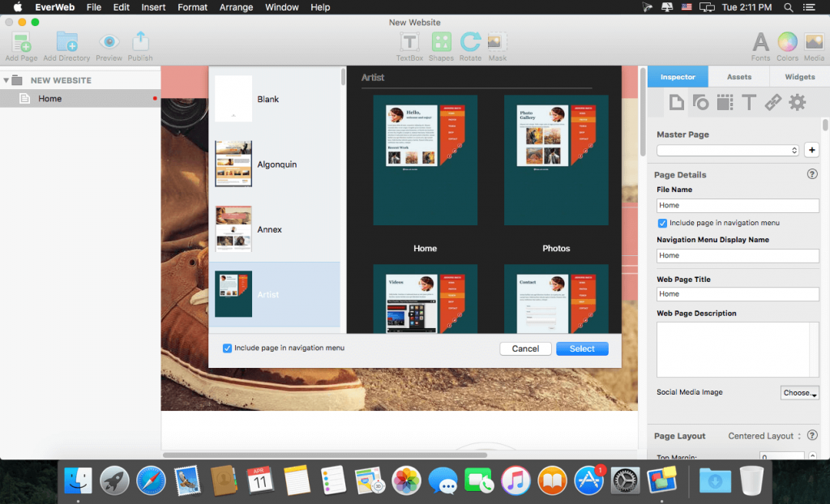Click the Cancel button in template chooser
830x504 pixels.
(x=525, y=348)
